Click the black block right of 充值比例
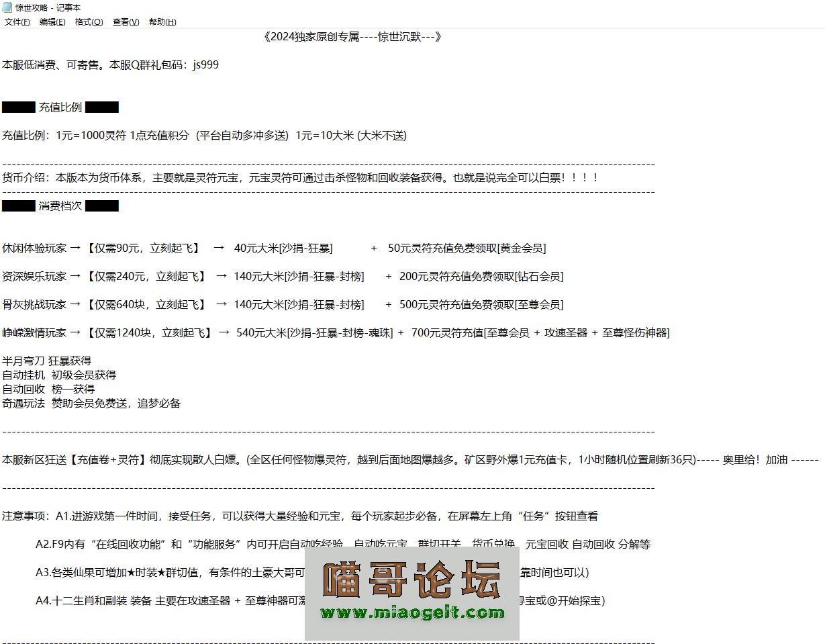 pyautogui.click(x=102, y=107)
